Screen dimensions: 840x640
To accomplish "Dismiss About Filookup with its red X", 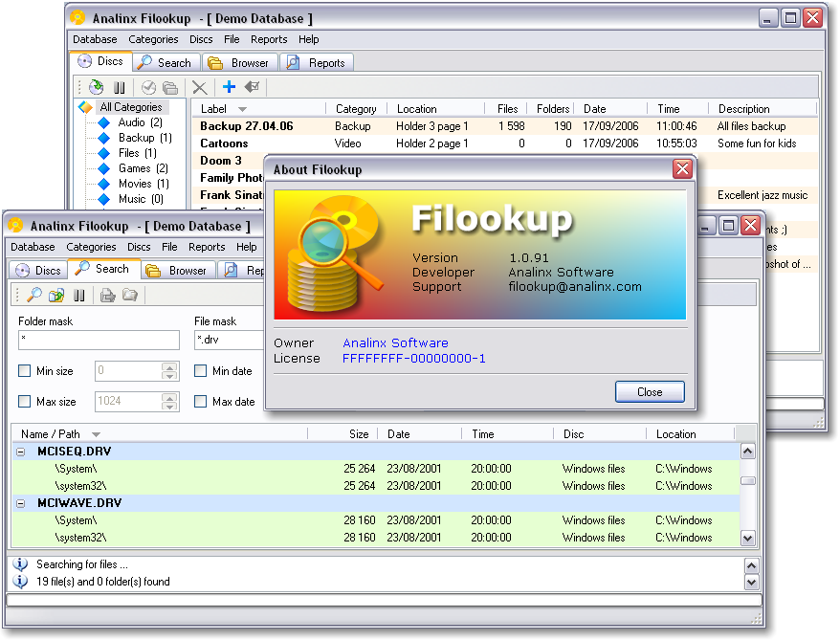I will [682, 169].
